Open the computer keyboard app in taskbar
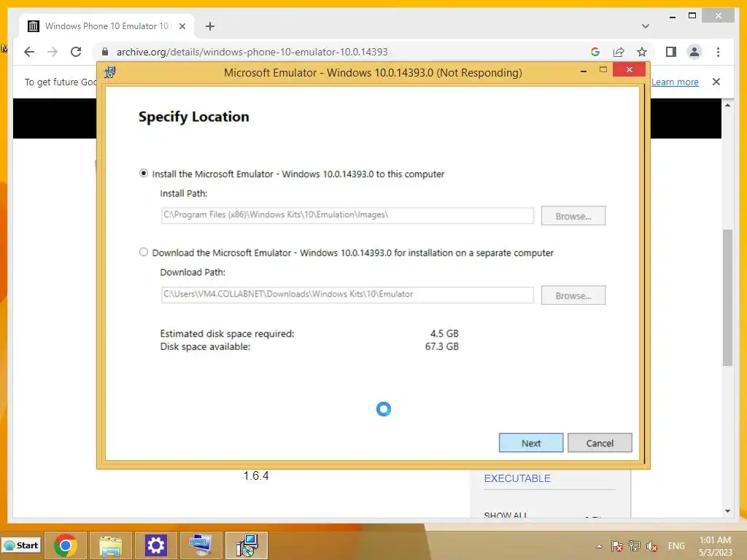Image resolution: width=747 pixels, height=560 pixels. point(201,545)
